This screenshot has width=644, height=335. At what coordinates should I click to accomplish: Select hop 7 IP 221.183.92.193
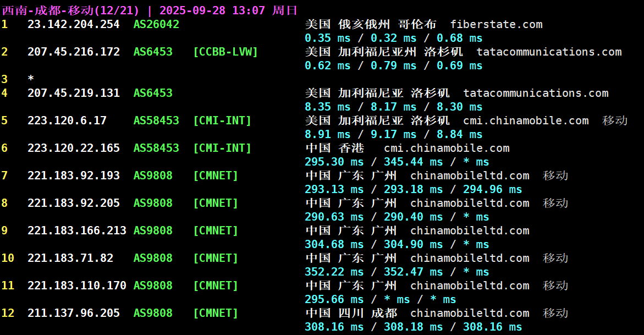tap(74, 175)
